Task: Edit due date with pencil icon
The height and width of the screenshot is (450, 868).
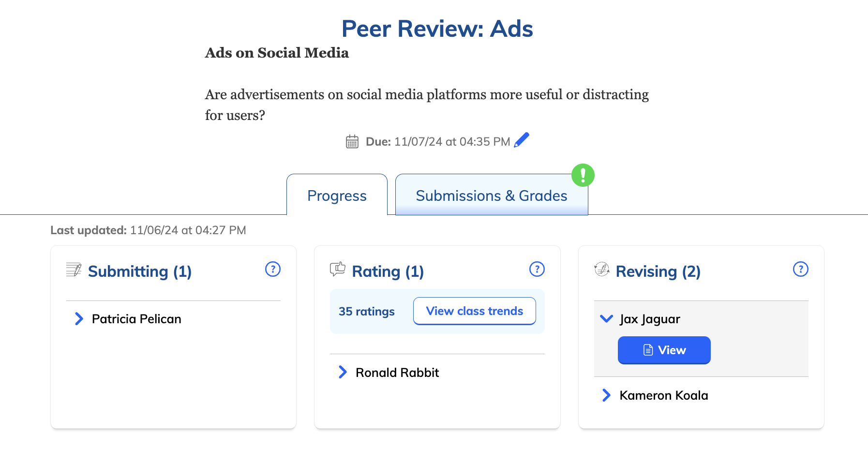Action: point(522,140)
